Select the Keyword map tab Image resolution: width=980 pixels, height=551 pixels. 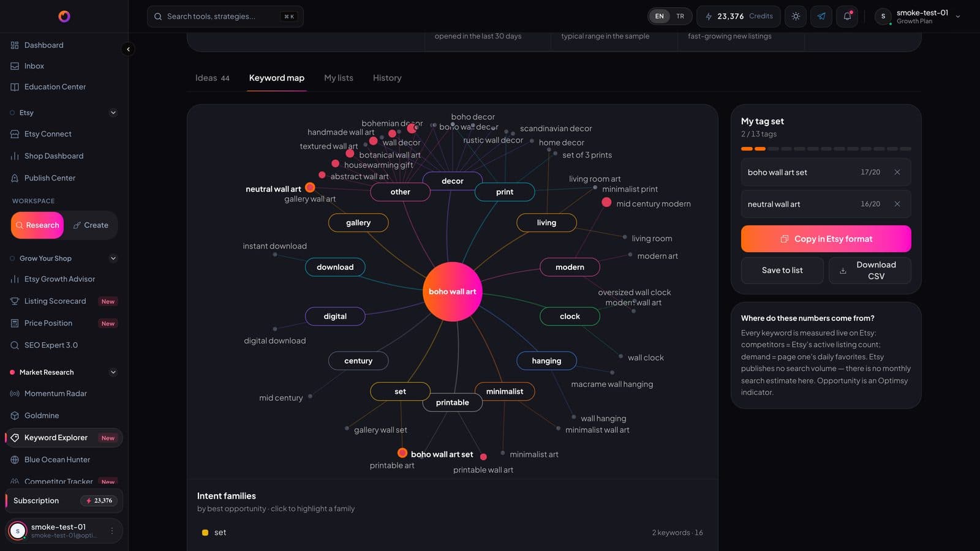[x=277, y=78]
